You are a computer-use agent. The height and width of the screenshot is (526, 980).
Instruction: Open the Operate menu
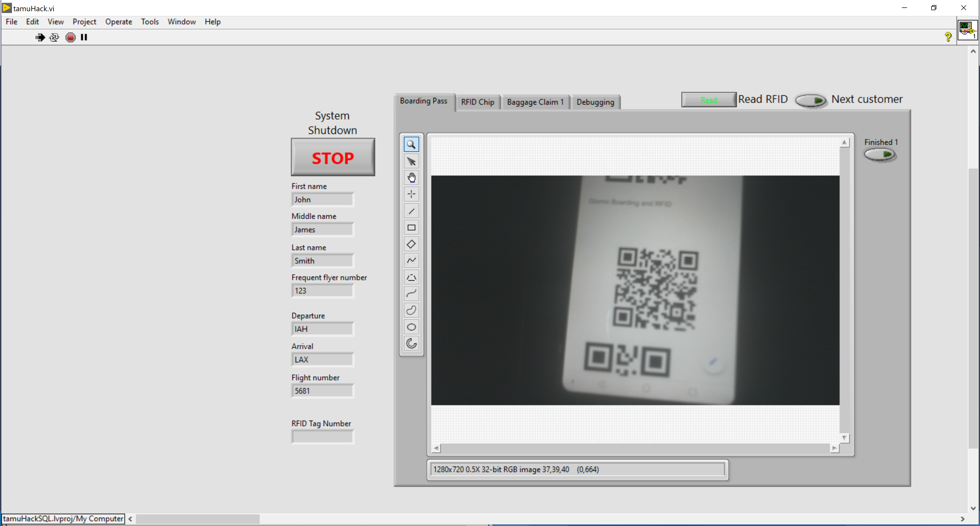tap(118, 22)
